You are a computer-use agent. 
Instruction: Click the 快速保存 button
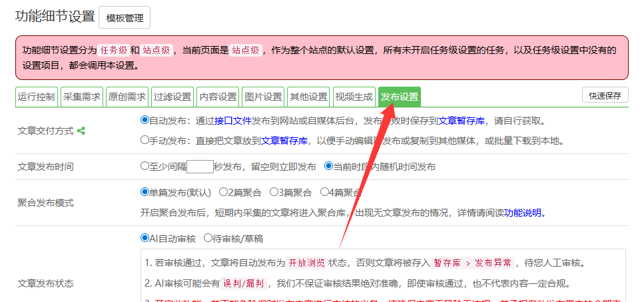tap(605, 95)
